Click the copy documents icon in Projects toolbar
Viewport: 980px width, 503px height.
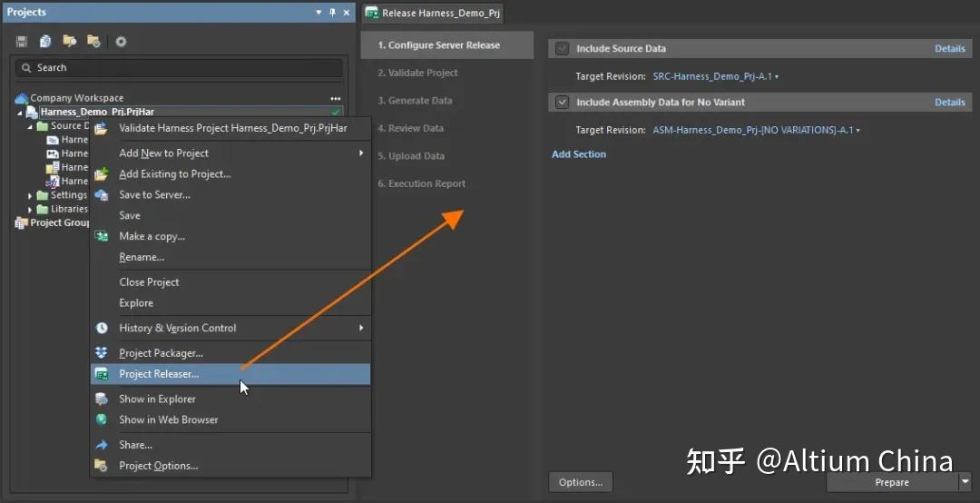pos(45,41)
